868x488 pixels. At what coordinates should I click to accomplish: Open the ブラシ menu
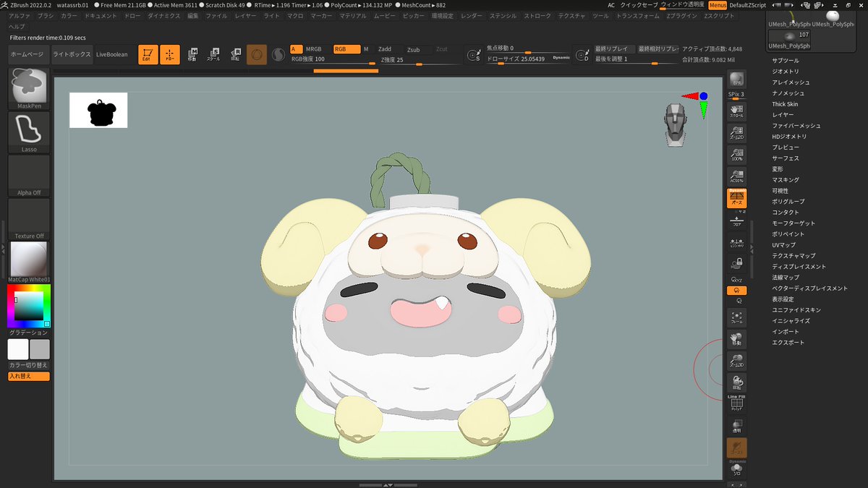click(x=46, y=15)
